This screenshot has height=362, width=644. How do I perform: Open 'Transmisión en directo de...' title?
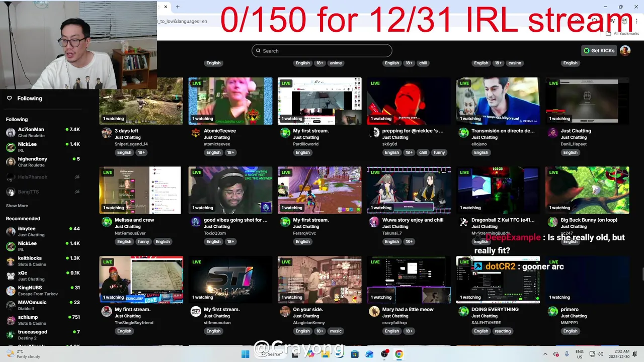point(503,131)
